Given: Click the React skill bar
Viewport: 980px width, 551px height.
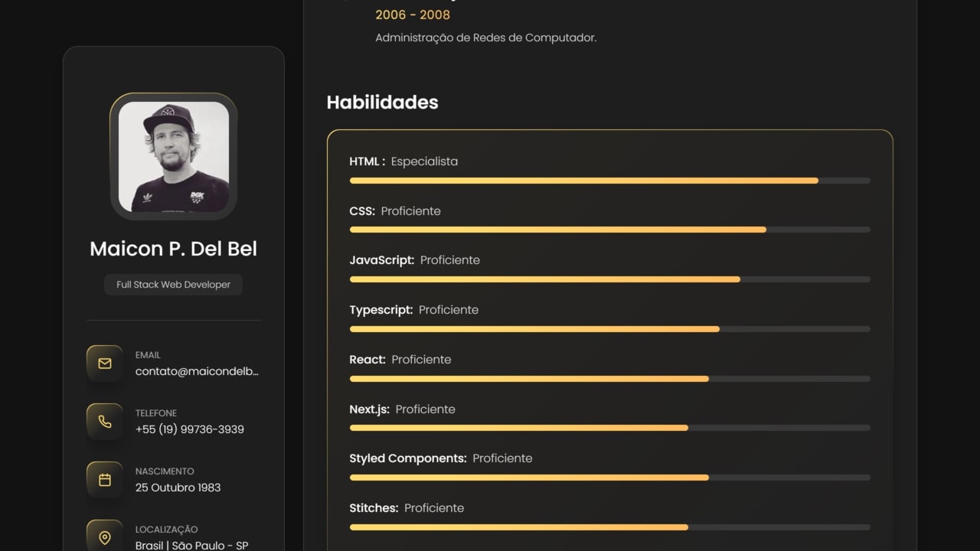Looking at the screenshot, I should (x=610, y=379).
